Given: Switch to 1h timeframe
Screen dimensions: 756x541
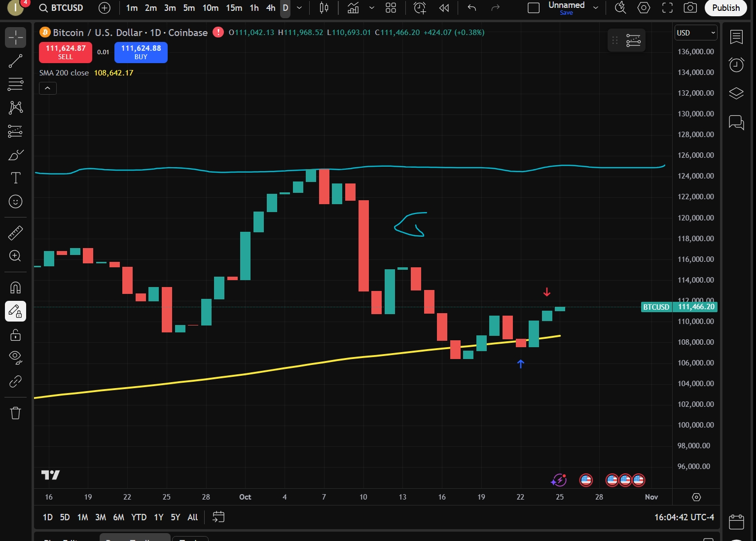Looking at the screenshot, I should [254, 8].
